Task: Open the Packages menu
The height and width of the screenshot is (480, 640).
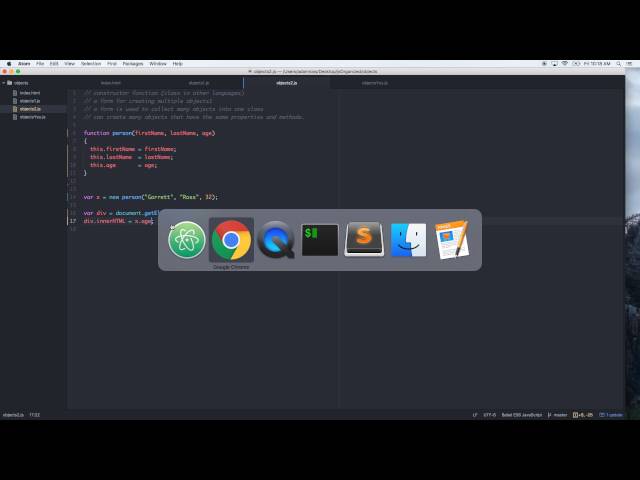Action: click(x=133, y=64)
